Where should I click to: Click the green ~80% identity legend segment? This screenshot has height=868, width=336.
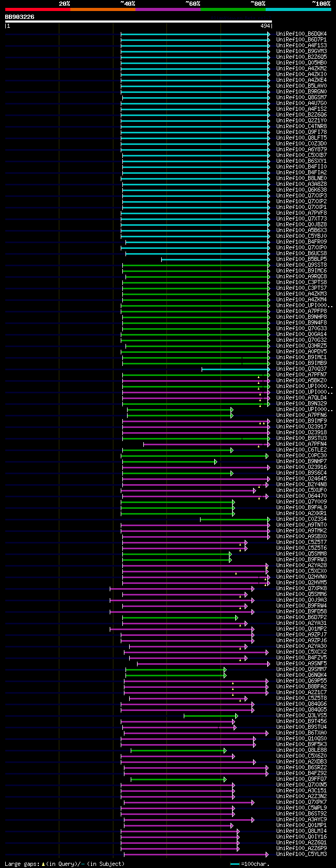pyautogui.click(x=233, y=9)
